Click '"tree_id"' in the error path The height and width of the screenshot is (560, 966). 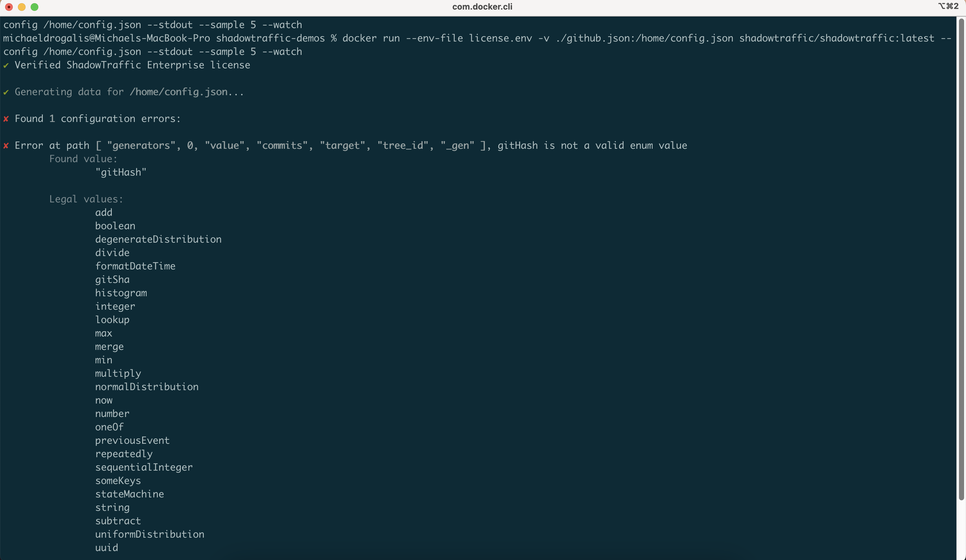pos(402,146)
